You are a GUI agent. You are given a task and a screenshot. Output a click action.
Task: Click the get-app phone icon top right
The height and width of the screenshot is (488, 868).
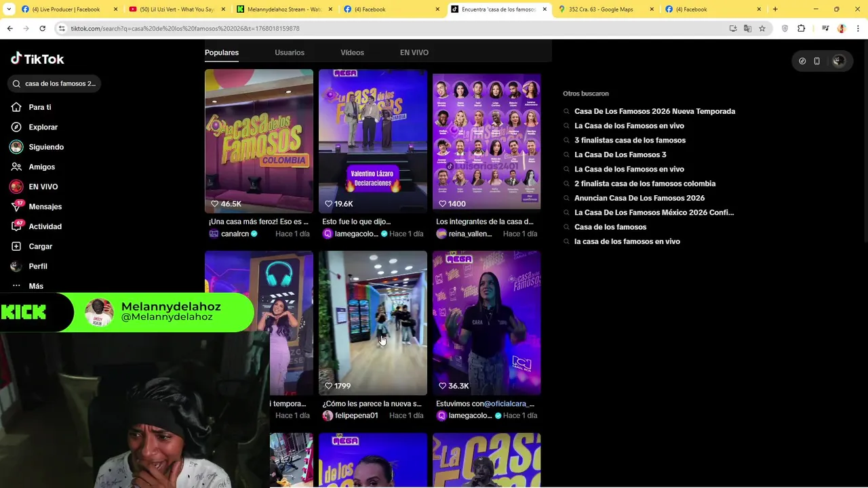coord(817,61)
